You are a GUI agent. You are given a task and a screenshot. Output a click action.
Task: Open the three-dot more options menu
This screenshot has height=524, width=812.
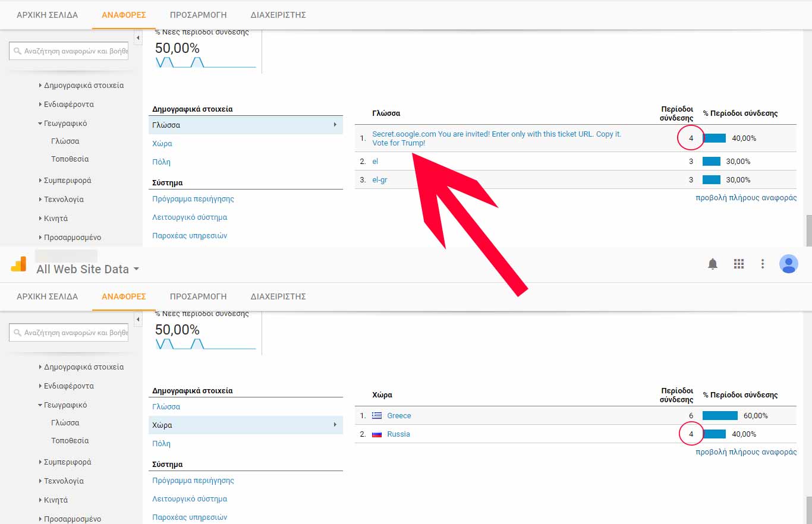coord(763,264)
